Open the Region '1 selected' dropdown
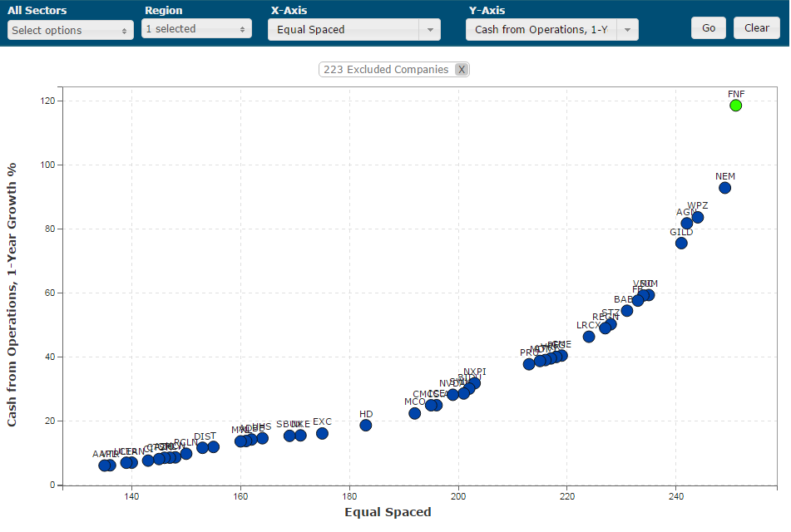Screen dimensions: 791x532 [197, 29]
